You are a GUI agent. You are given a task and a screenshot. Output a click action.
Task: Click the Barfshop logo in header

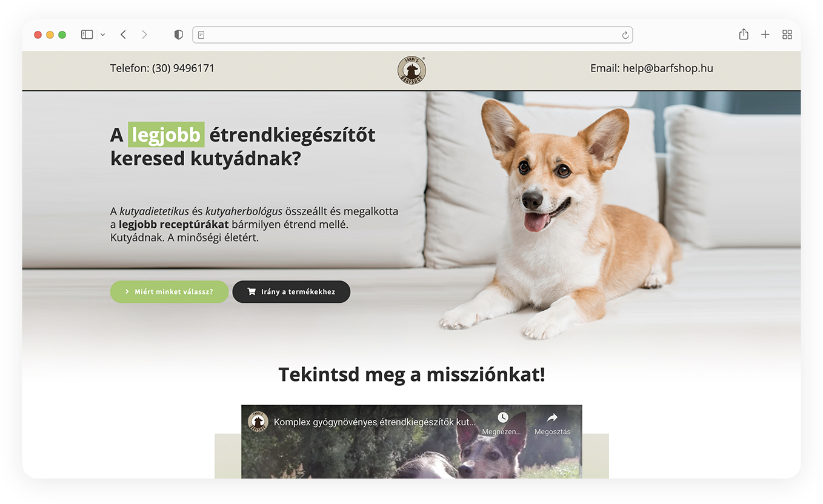tap(411, 70)
